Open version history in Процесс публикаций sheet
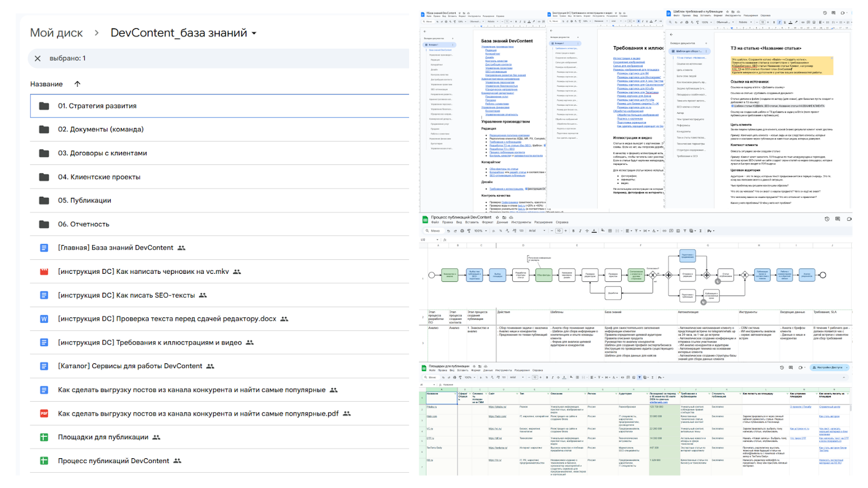Screen dimensions: 868x488 [x=827, y=219]
